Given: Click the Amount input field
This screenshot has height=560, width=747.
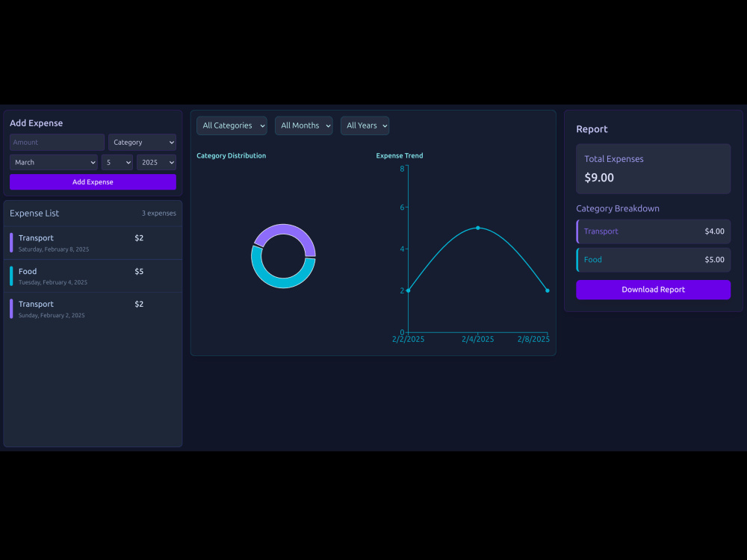Looking at the screenshot, I should pyautogui.click(x=58, y=142).
